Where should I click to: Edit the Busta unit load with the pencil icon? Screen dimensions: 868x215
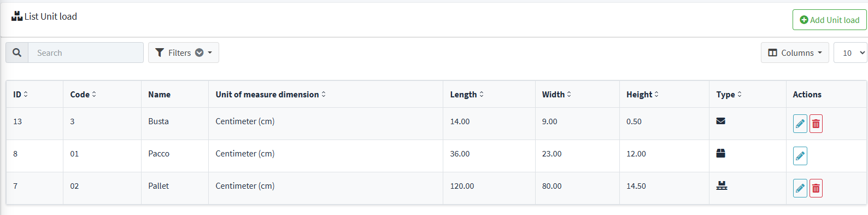[x=800, y=124]
